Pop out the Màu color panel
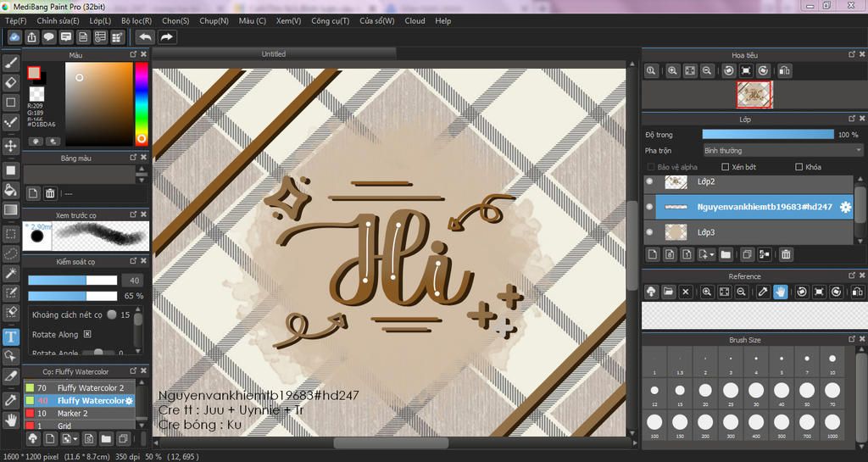This screenshot has width=868, height=462. (x=133, y=54)
